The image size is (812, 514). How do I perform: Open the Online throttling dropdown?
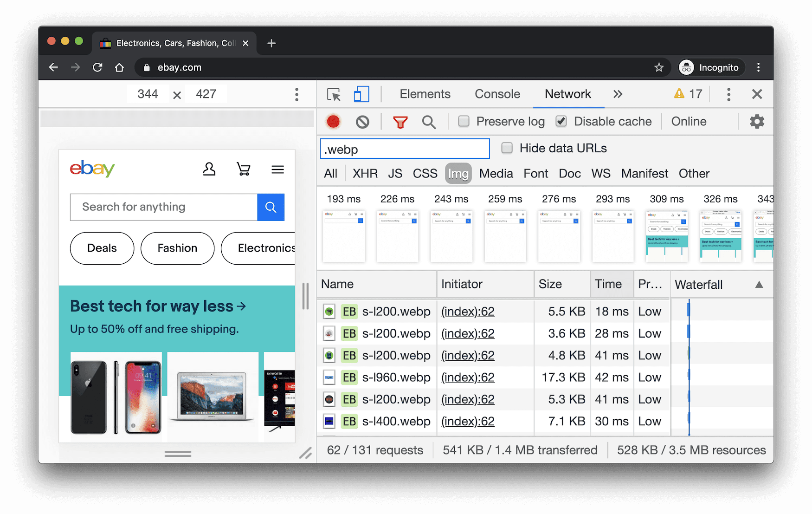tap(688, 121)
